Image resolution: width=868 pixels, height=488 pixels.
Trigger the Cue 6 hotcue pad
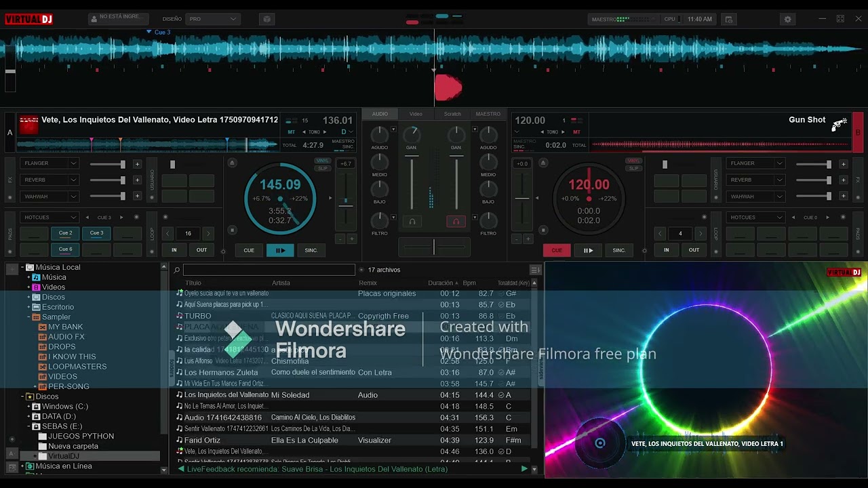coord(65,249)
